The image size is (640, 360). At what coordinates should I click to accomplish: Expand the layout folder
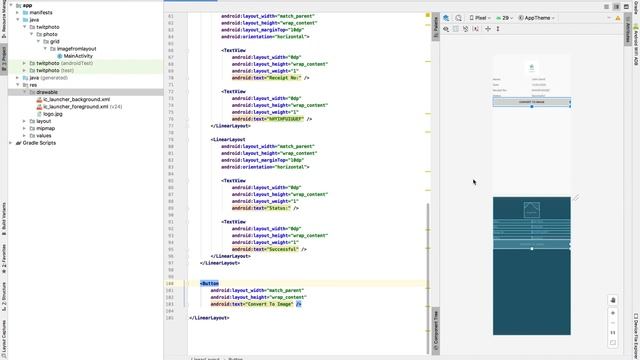pyautogui.click(x=25, y=121)
